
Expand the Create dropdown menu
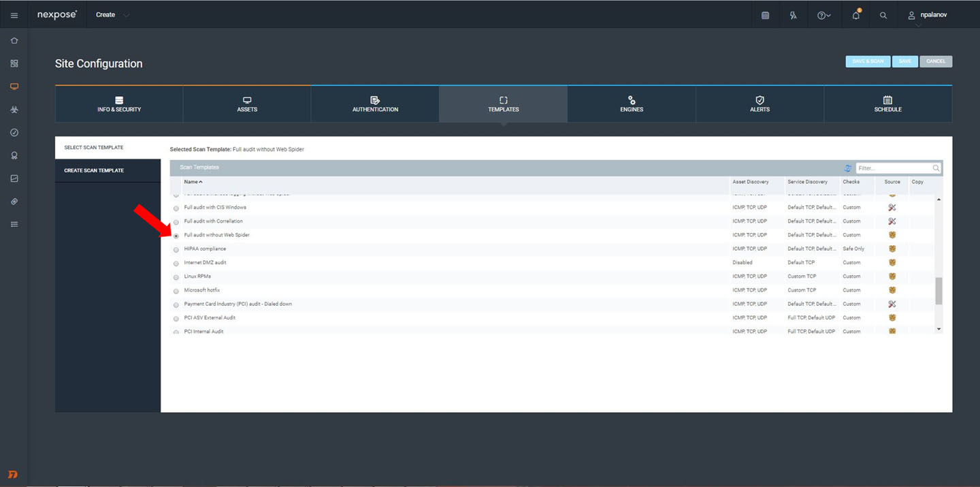coord(112,15)
